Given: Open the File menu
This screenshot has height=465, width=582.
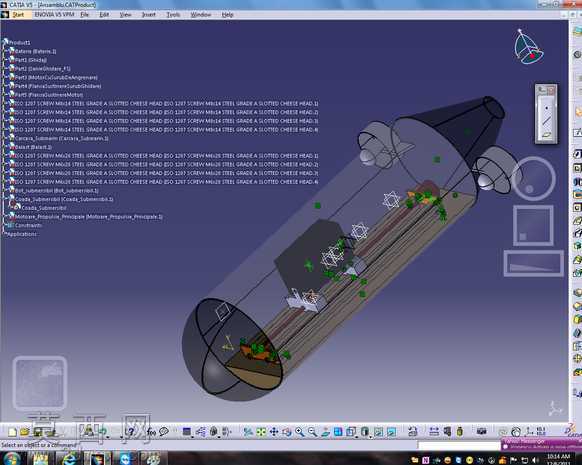Looking at the screenshot, I should coord(85,14).
